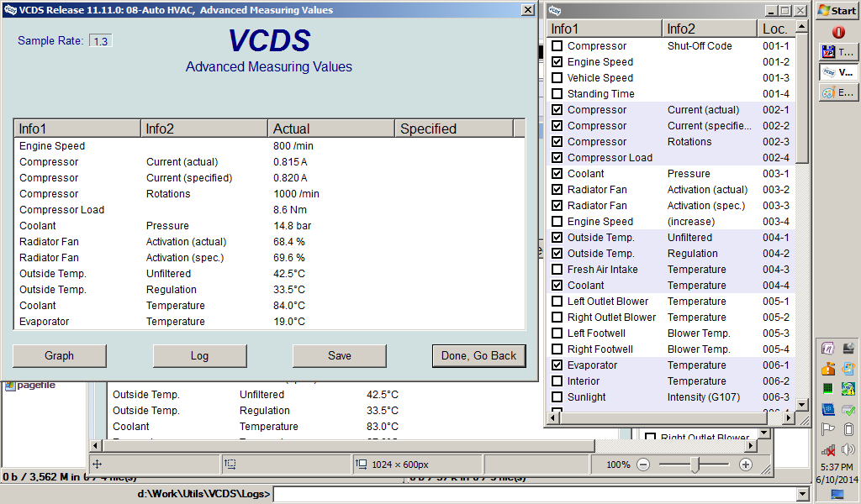Click the volume speaker tray icon
Screen dimensions: 861x504
pos(848,450)
